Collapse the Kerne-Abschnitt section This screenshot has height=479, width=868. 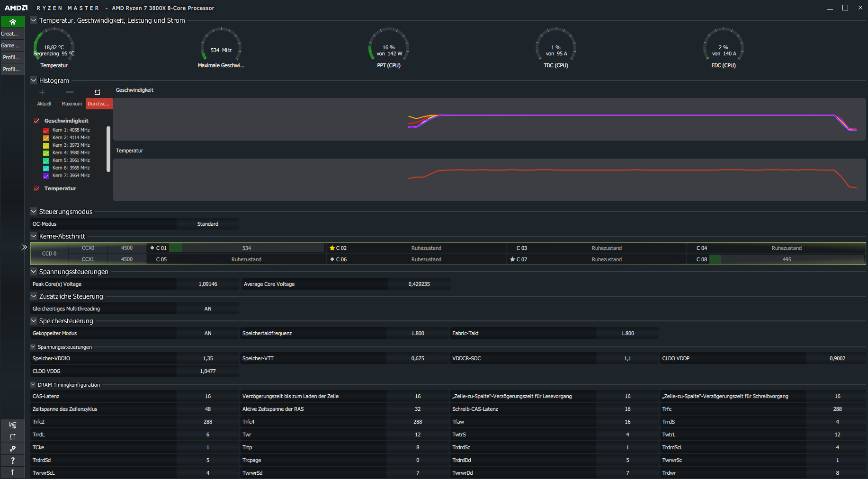tap(34, 236)
